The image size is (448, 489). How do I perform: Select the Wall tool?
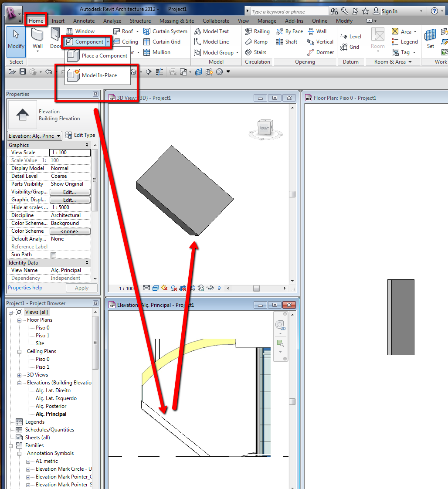point(37,39)
